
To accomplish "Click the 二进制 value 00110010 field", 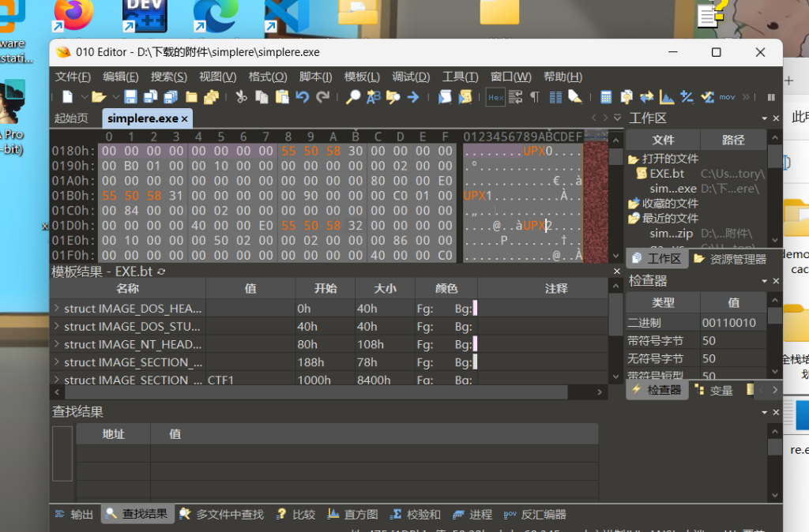I will (732, 323).
